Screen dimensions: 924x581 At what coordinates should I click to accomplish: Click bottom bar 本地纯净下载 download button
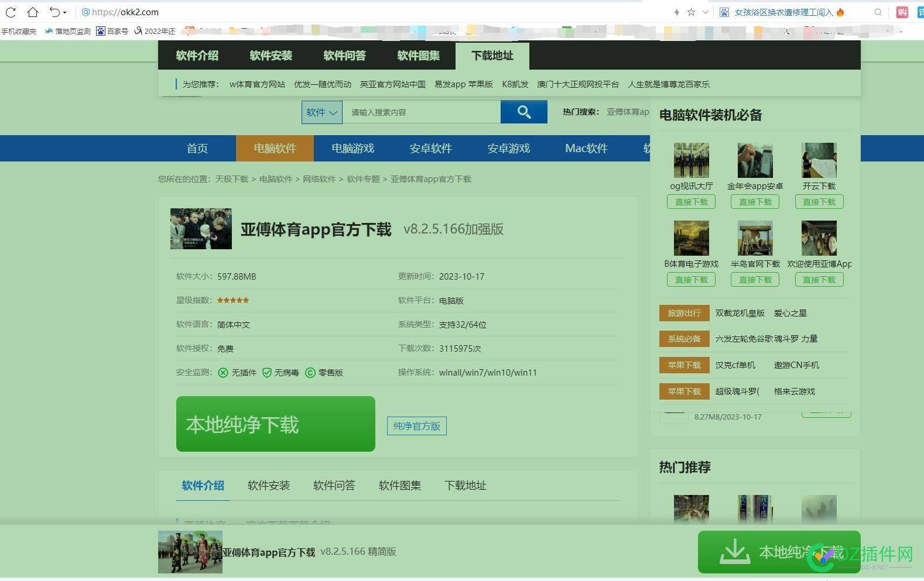tap(779, 552)
